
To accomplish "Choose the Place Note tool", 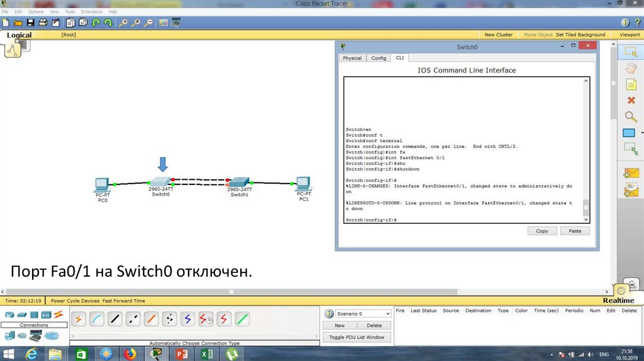I will 631,85.
